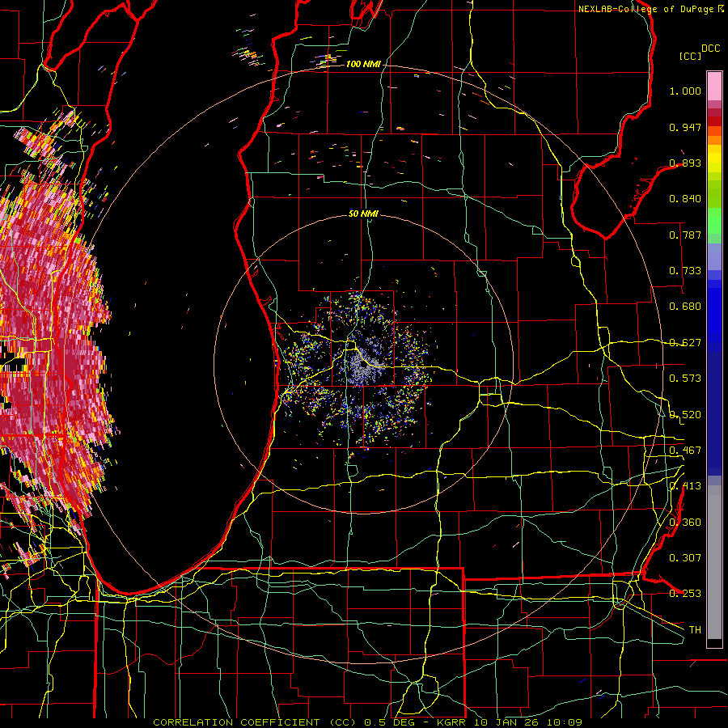Select the 0.893 scale label
This screenshot has height=728, width=728.
[x=685, y=163]
